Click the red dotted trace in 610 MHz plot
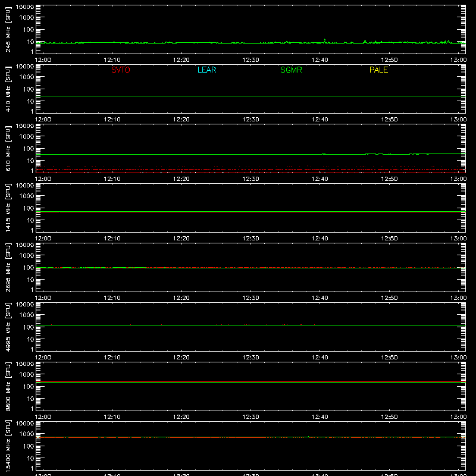Screen dimensions: 476x476 (x=250, y=169)
